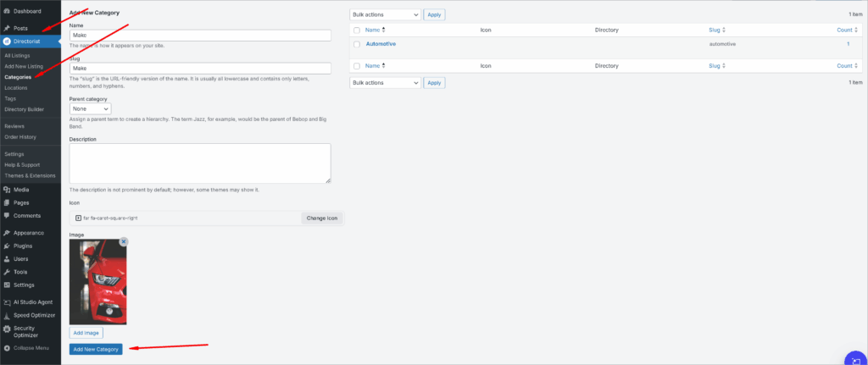Click the Tools wrench icon
Image resolution: width=868 pixels, height=365 pixels.
point(7,272)
